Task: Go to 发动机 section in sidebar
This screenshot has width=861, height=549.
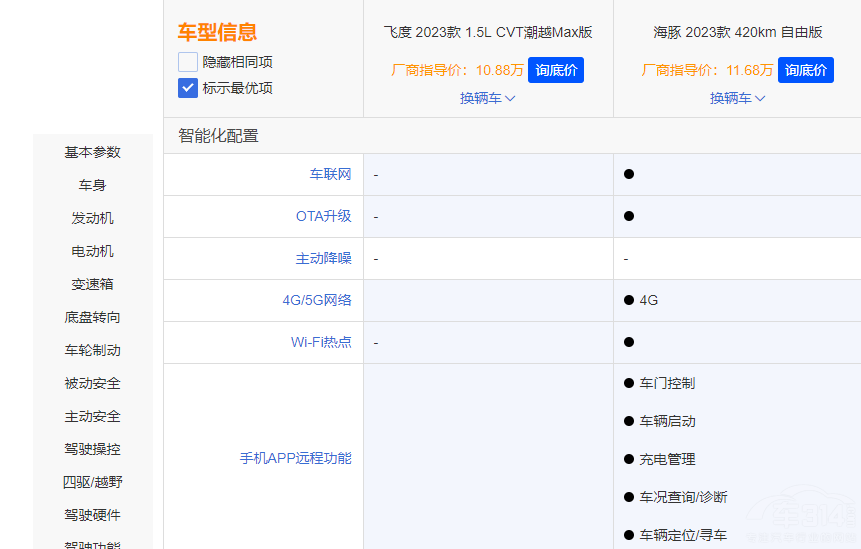Action: pyautogui.click(x=93, y=218)
